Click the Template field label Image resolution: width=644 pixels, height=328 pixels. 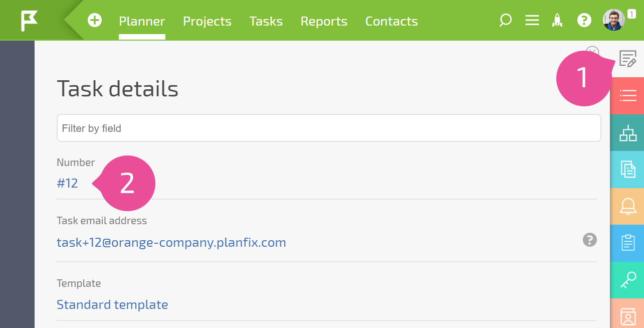79,283
